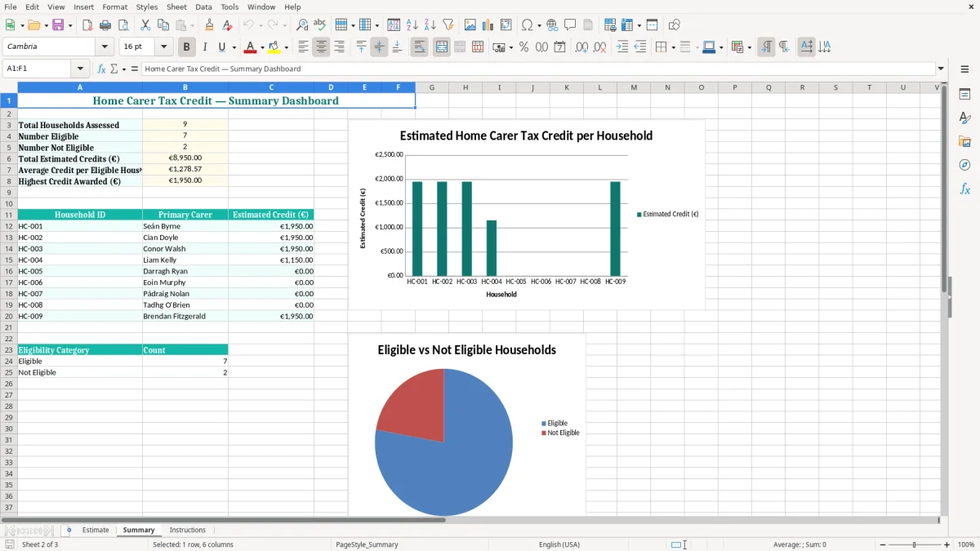Click Format as Percent icon
Viewport: 980px width, 551px height.
click(x=523, y=47)
